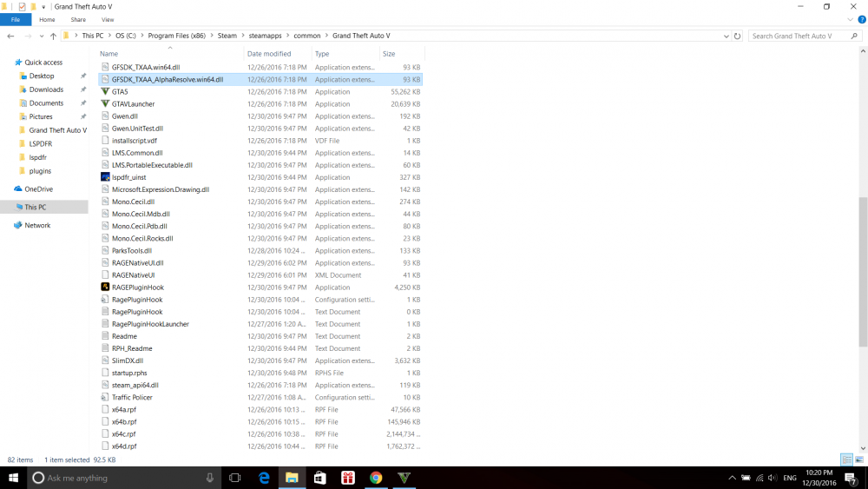Open Explorer help question mark icon

coord(861,19)
